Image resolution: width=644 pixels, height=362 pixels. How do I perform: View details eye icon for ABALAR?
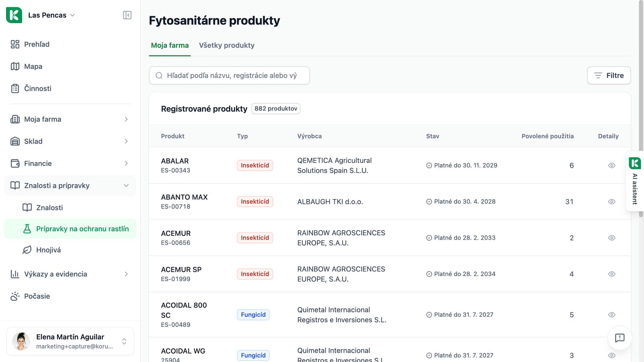(x=611, y=166)
